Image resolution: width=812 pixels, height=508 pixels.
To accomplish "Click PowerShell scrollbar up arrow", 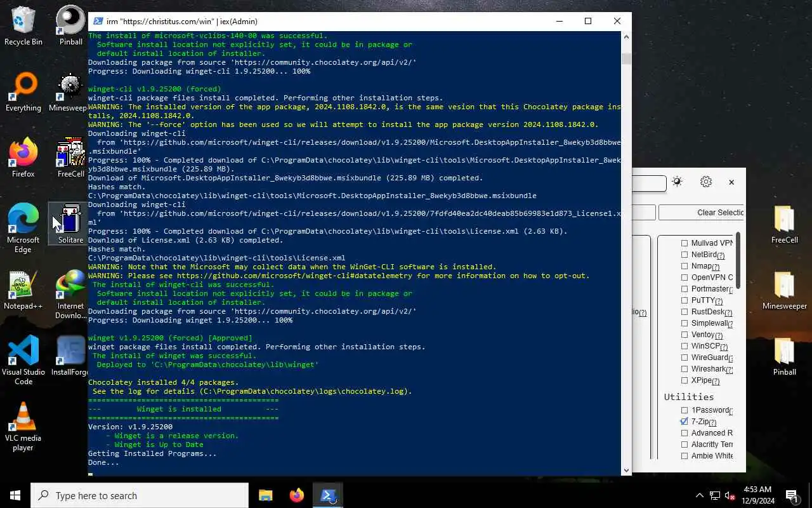I will [626, 37].
